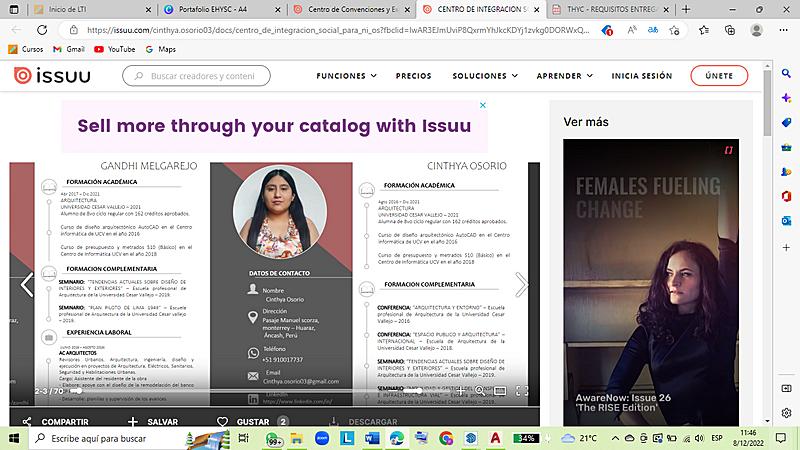Open the notification center icon
Screen dimensions: 800x450
pyautogui.click(x=781, y=438)
